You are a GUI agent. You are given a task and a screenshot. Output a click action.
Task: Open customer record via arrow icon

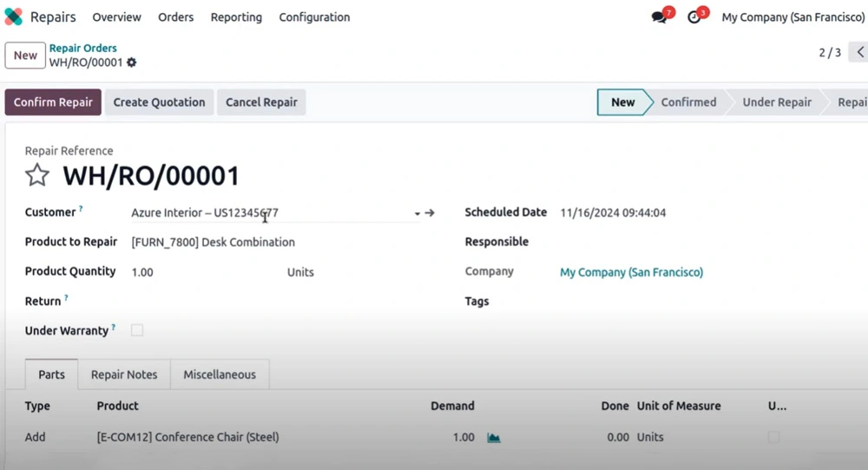click(430, 213)
